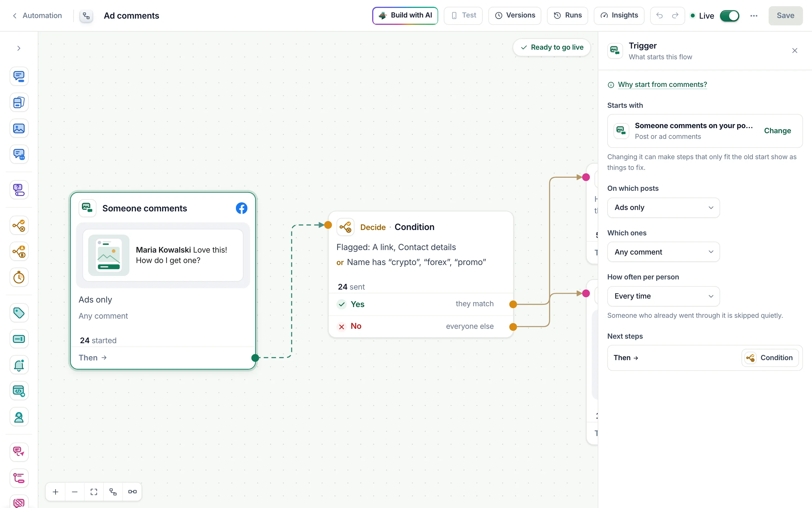
Task: Add a text message step from sidebar
Action: [x=19, y=76]
